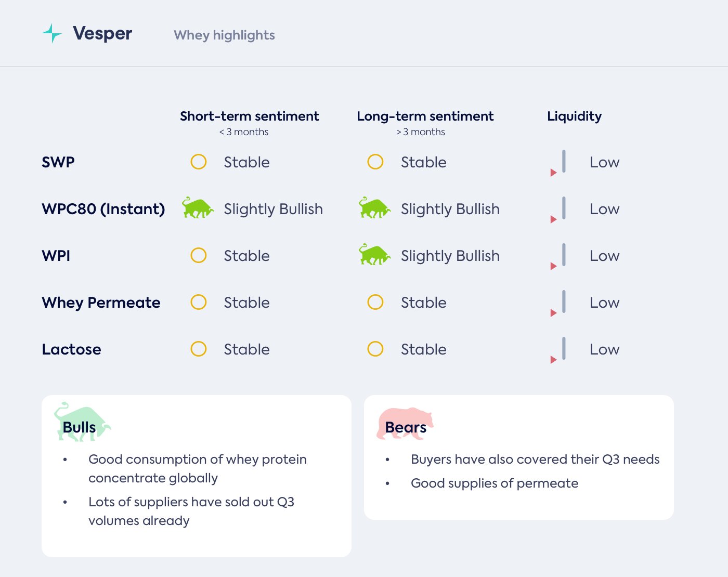The height and width of the screenshot is (577, 728).
Task: Click the SWP liquidity red arrow indicator
Action: click(553, 173)
